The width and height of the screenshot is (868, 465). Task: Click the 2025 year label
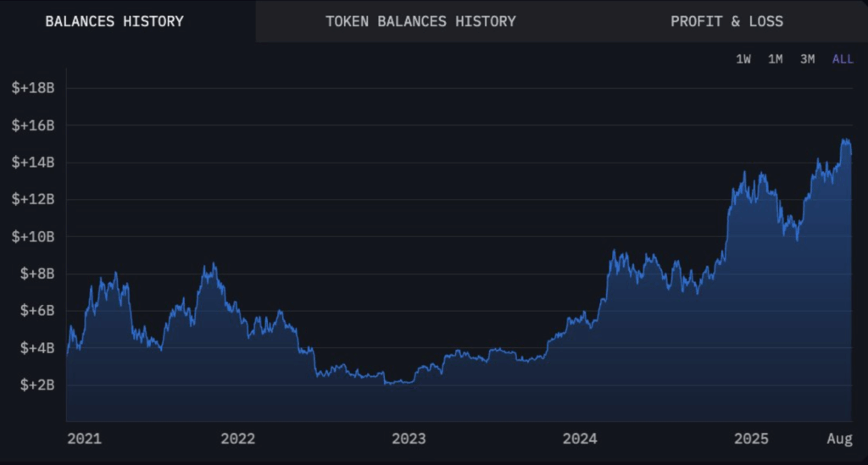coord(751,439)
